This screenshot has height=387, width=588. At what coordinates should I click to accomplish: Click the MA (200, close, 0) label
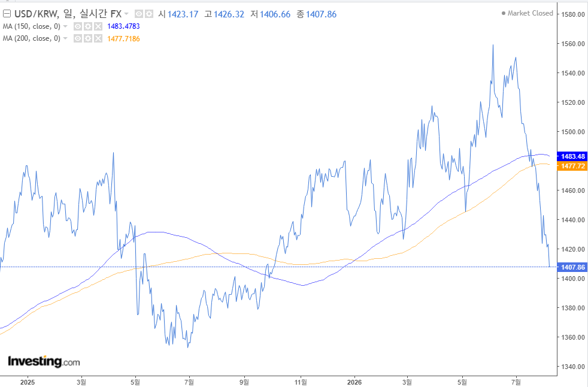pyautogui.click(x=32, y=38)
